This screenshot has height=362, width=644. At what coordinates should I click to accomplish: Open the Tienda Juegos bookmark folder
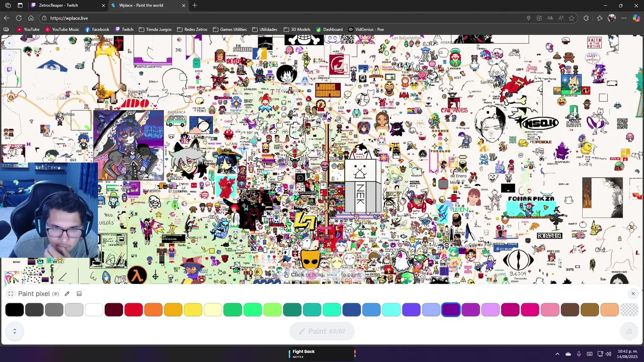click(x=155, y=29)
